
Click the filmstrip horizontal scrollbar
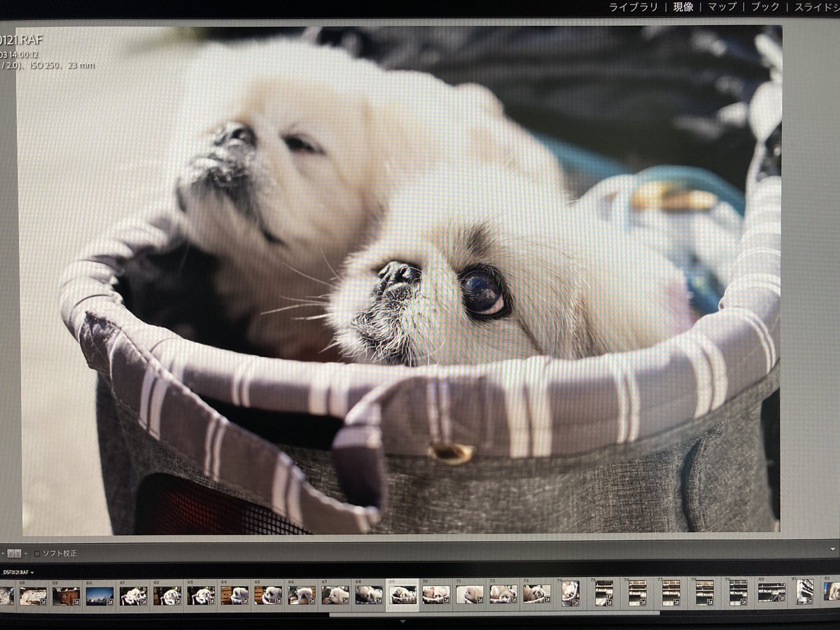(493, 614)
